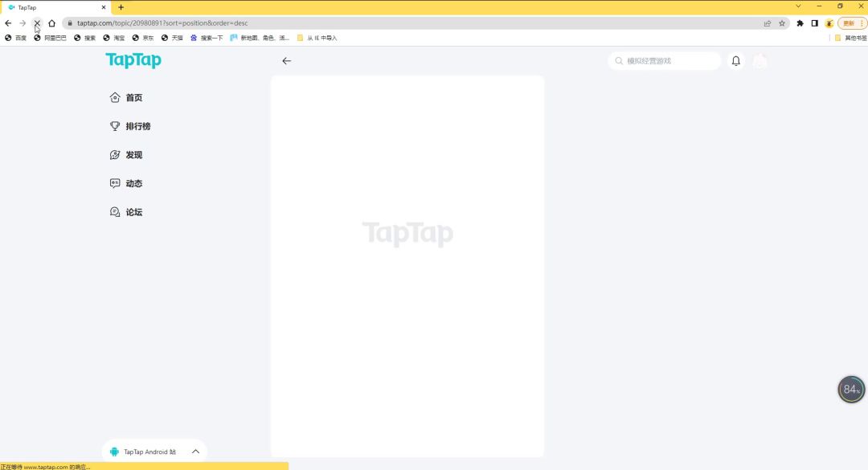Viewport: 868px width, 470px height.
Task: Select 发现 in the sidebar
Action: pos(133,155)
